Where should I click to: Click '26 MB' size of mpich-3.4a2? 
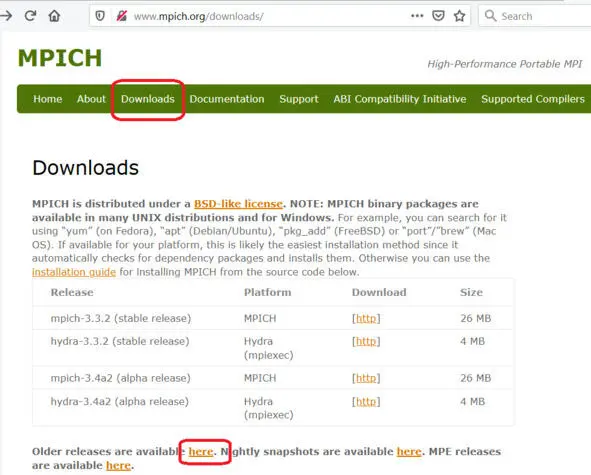pos(476,378)
